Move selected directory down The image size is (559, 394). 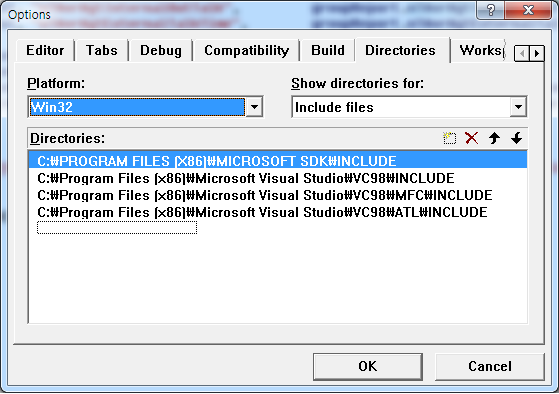tap(516, 138)
